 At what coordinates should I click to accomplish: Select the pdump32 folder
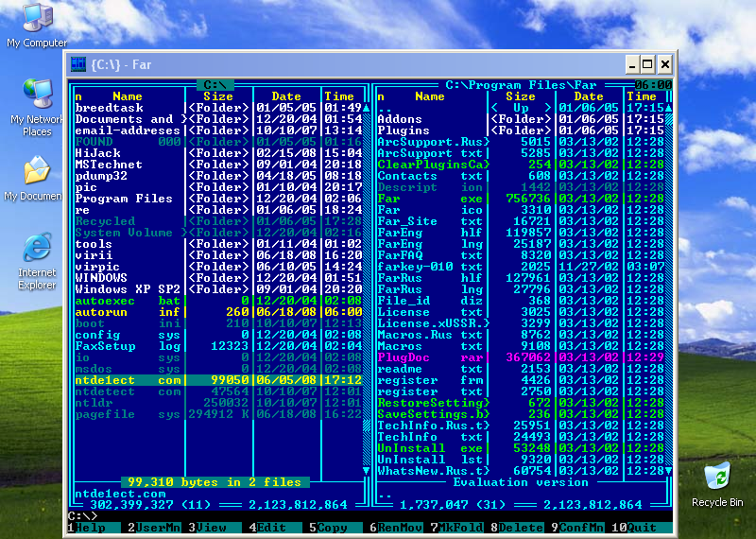218,176
